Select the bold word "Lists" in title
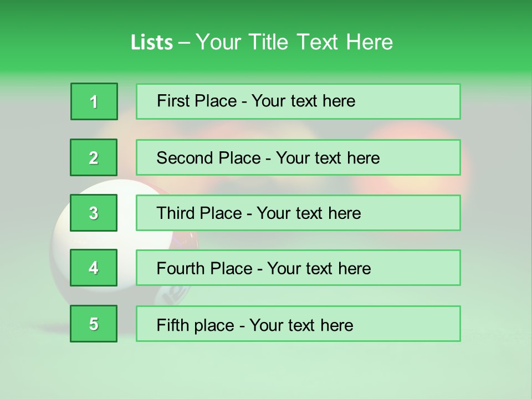This screenshot has width=532, height=399. tap(151, 43)
